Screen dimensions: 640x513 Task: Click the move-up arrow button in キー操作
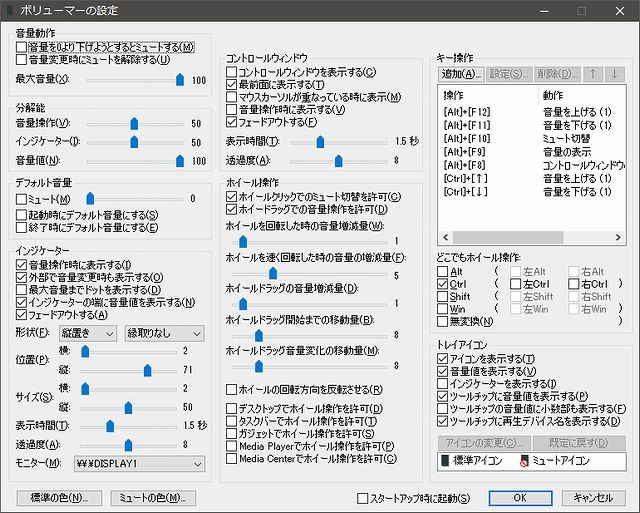[x=592, y=74]
